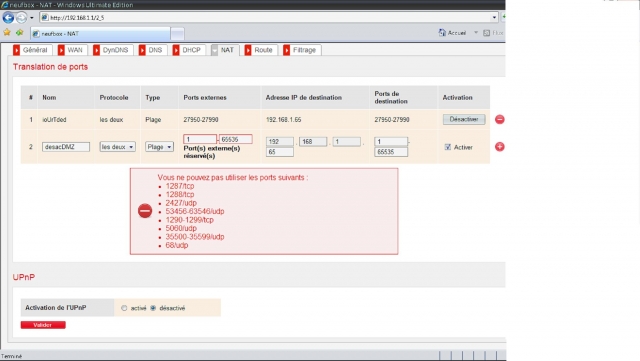Open the Type 'Plage' dropdown
The width and height of the screenshot is (640, 361).
click(x=159, y=147)
